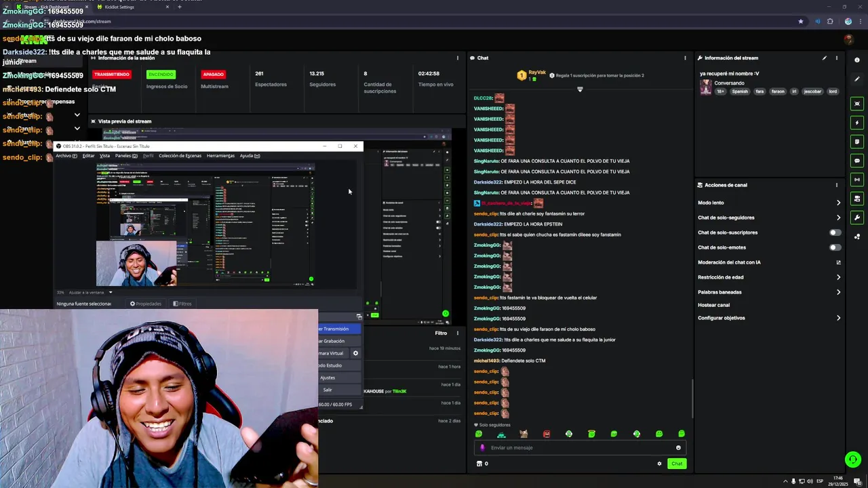The height and width of the screenshot is (488, 868).
Task: Click Hostear canal
Action: [713, 305]
